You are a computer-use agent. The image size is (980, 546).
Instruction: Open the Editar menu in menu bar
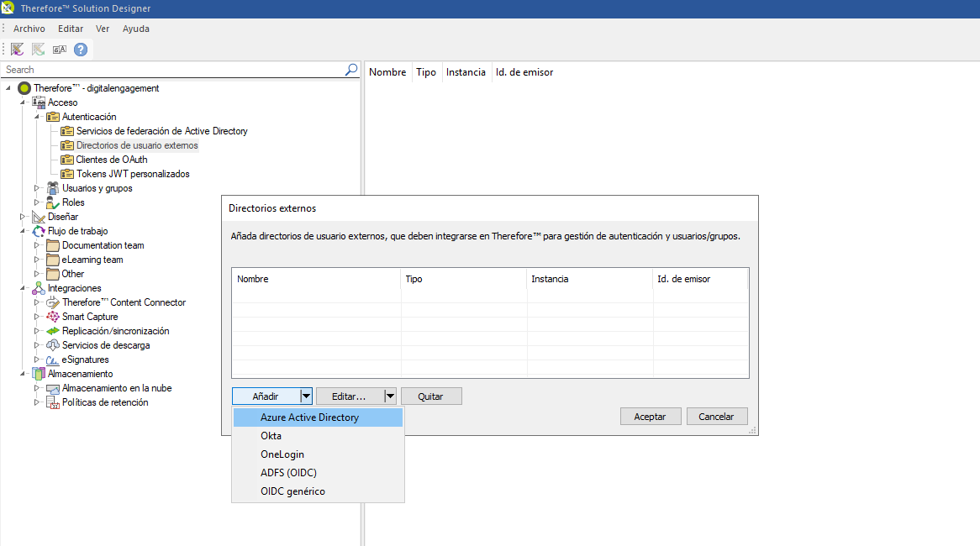pos(71,29)
